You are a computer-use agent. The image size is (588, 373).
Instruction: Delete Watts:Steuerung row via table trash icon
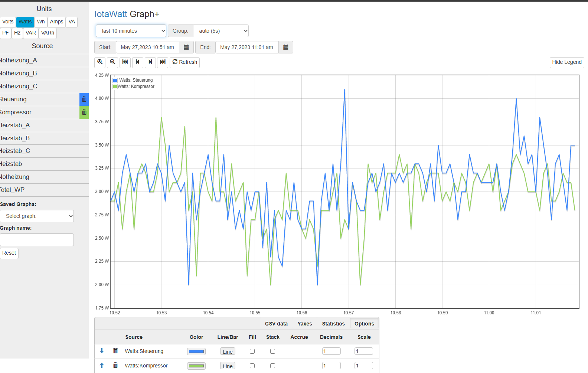click(x=115, y=351)
